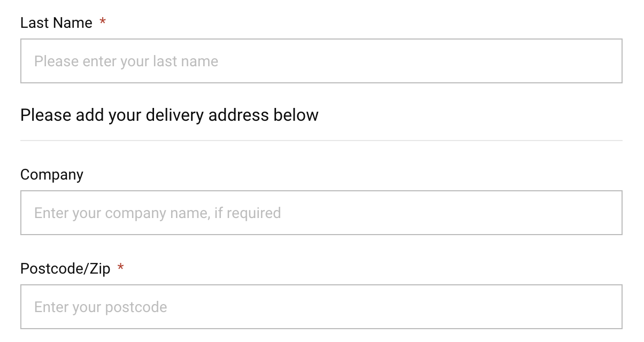Focus the Company text box

click(321, 213)
